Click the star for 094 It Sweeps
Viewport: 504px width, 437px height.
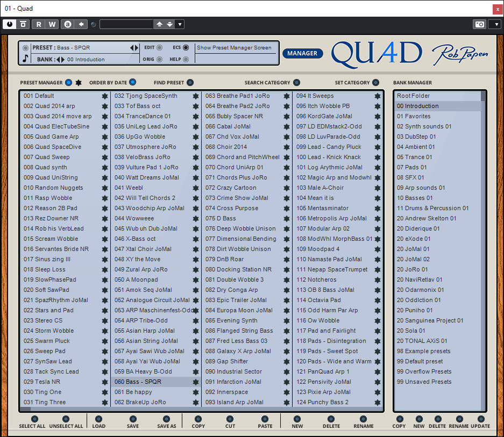click(377, 96)
